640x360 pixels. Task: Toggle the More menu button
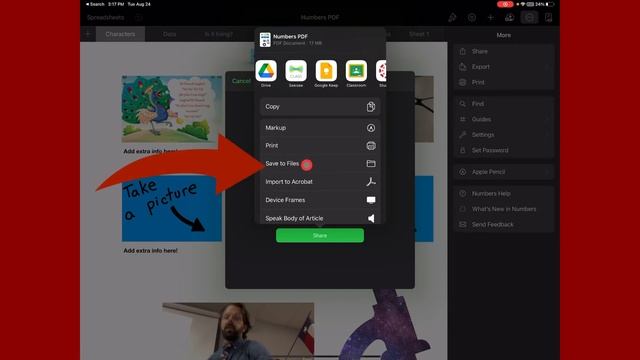[x=529, y=18]
